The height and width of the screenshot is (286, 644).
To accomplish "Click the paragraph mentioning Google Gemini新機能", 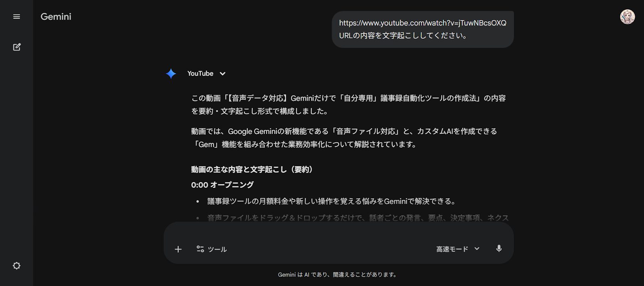I will [344, 138].
